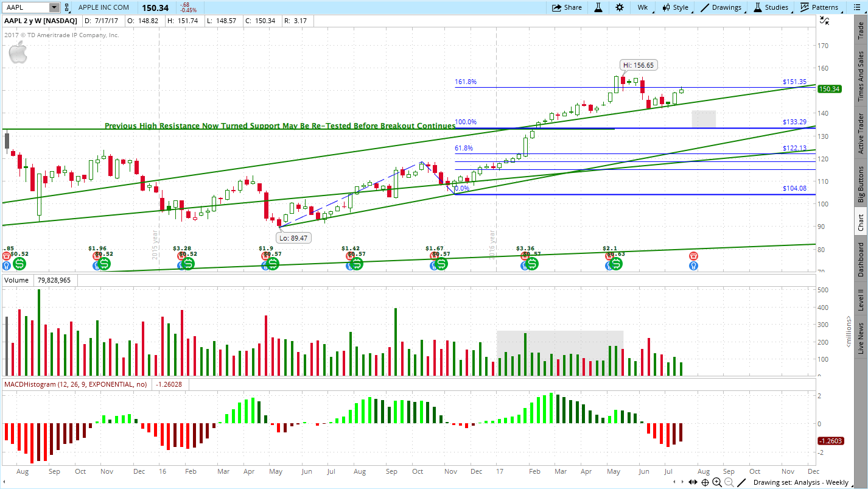This screenshot has width=868, height=489.
Task: Select the Chart side tab
Action: (861, 222)
